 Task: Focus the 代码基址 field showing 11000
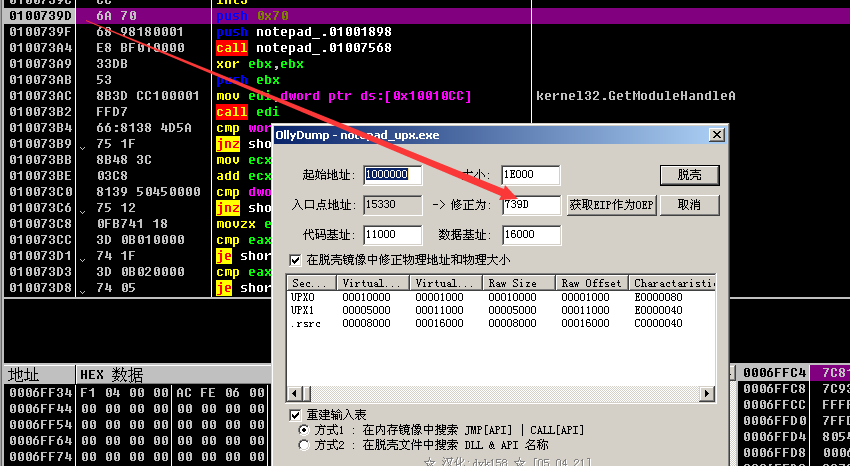pos(392,235)
